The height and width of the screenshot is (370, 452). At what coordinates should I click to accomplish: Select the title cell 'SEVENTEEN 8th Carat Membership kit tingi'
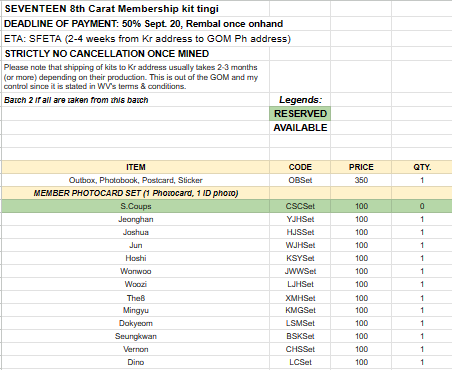coord(136,9)
